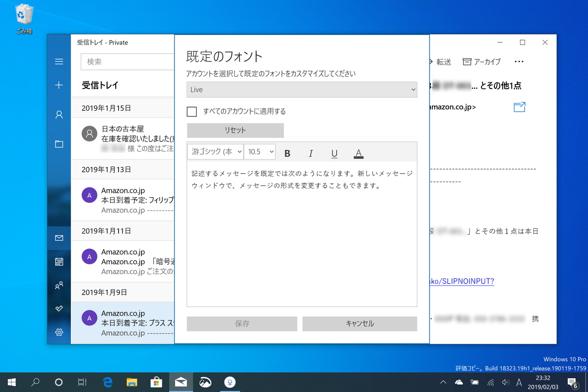This screenshot has width=588, height=392.
Task: Apply underline formatting in the font preview
Action: 334,153
